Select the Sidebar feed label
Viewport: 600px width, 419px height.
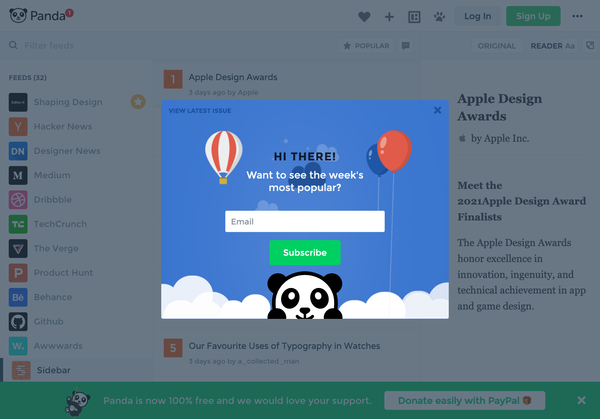(54, 370)
